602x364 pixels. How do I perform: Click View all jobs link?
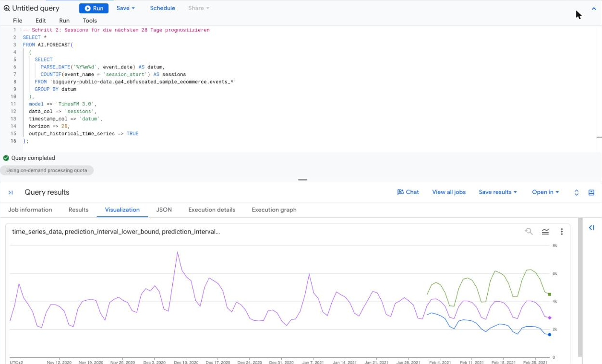[x=449, y=192]
